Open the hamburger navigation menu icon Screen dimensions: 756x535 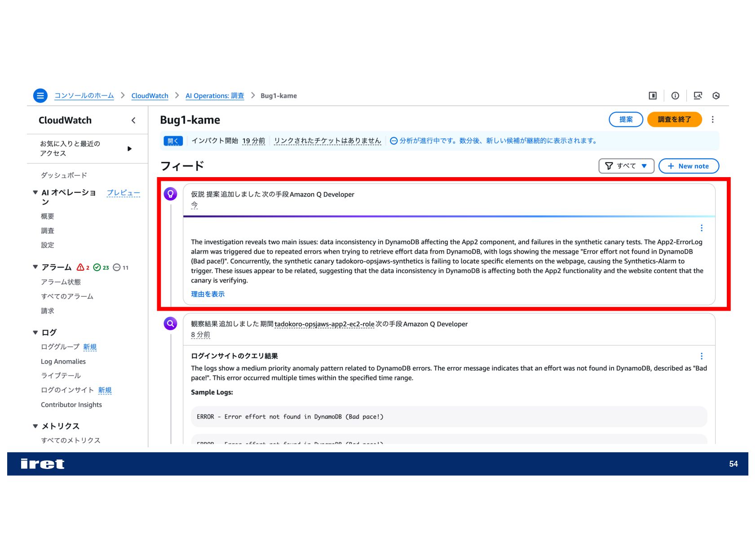pyautogui.click(x=40, y=96)
